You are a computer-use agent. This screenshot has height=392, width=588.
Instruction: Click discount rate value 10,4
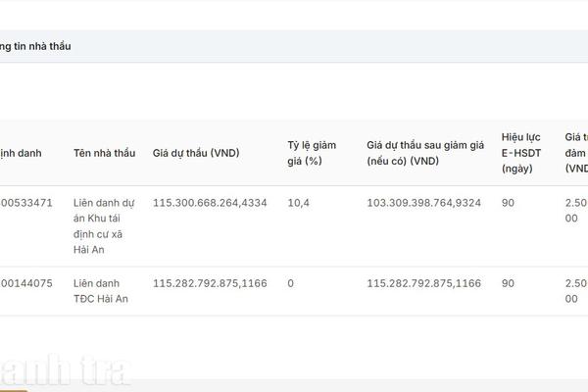tap(299, 203)
